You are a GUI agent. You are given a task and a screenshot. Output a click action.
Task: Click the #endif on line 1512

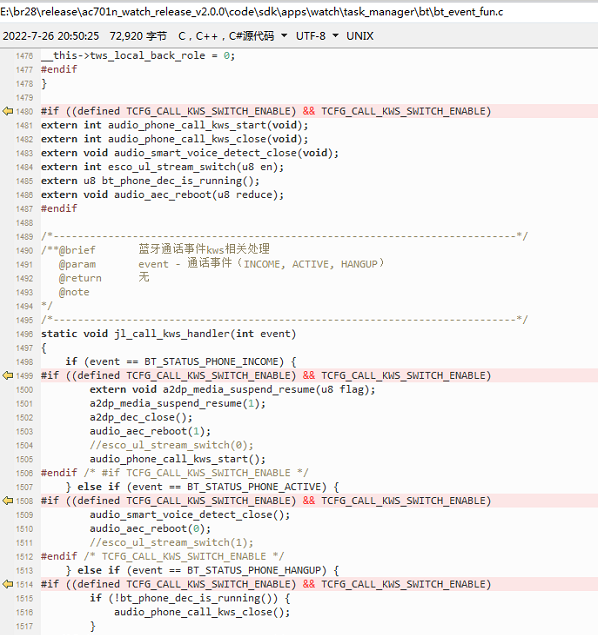tap(59, 556)
